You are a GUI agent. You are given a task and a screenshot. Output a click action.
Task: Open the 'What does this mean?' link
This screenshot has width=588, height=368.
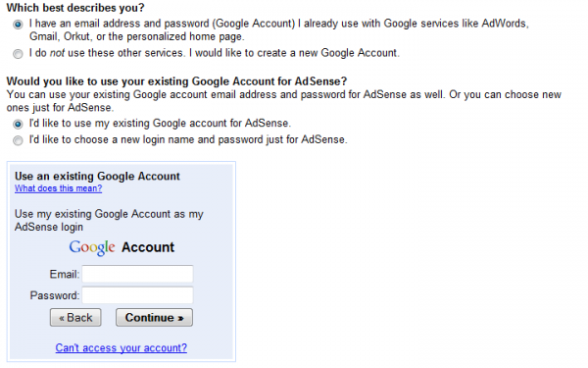coord(58,188)
